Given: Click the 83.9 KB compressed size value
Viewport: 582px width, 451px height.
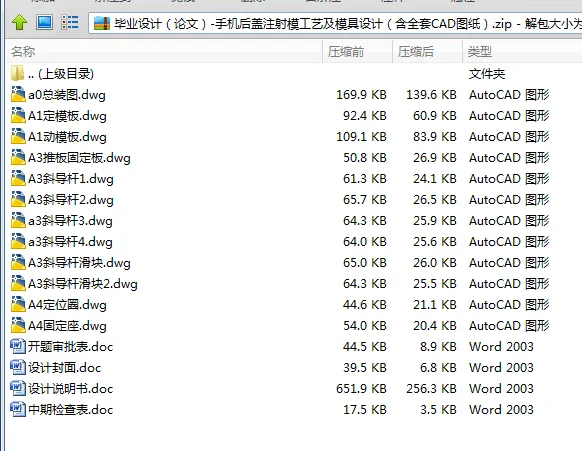Looking at the screenshot, I should [435, 137].
